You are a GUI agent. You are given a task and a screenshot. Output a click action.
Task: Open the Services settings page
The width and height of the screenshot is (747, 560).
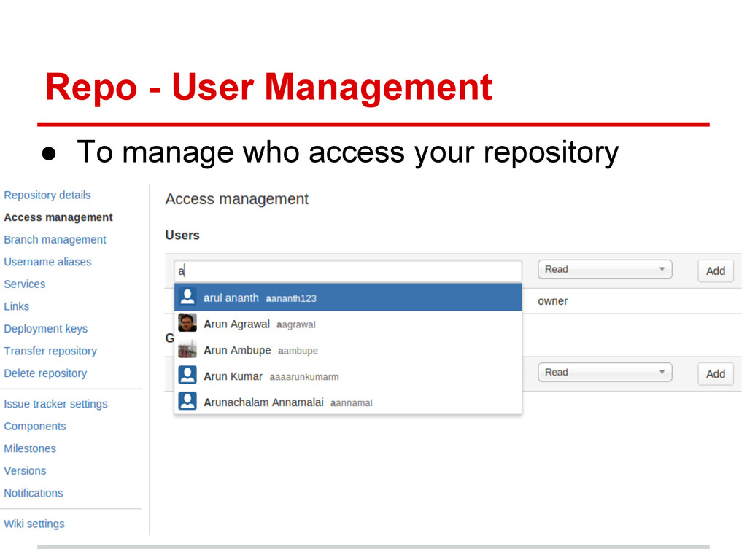click(x=25, y=284)
